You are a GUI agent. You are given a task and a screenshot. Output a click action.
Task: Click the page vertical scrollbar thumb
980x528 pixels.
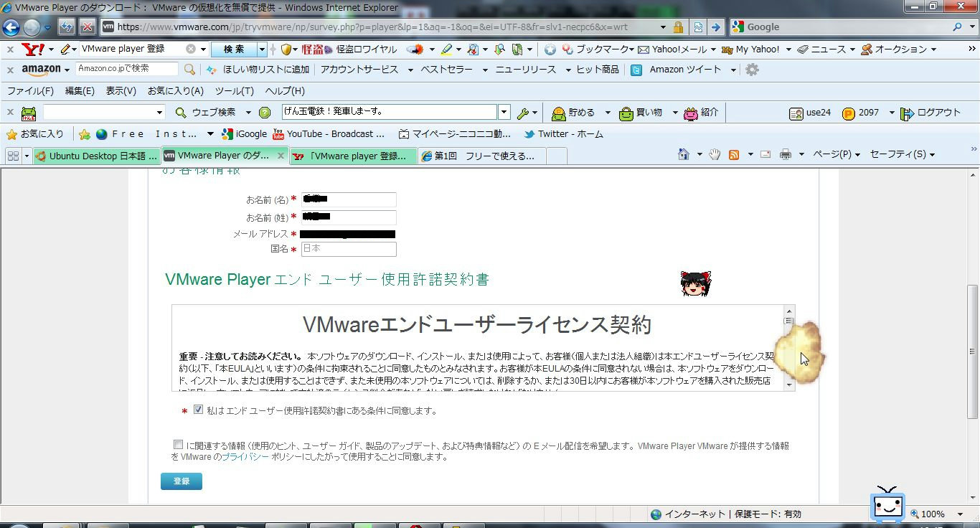coord(973,352)
